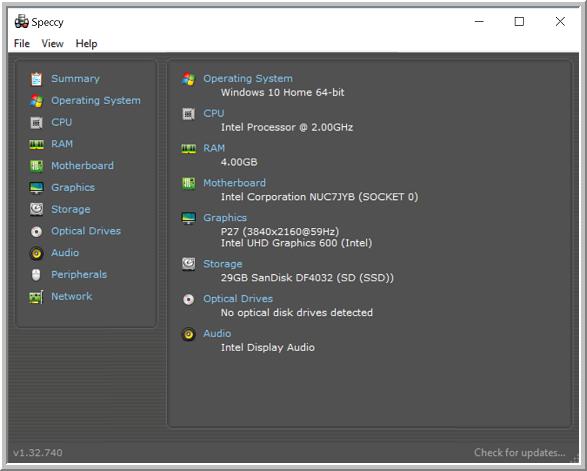Go to Operating System section in sidebar

tap(96, 100)
